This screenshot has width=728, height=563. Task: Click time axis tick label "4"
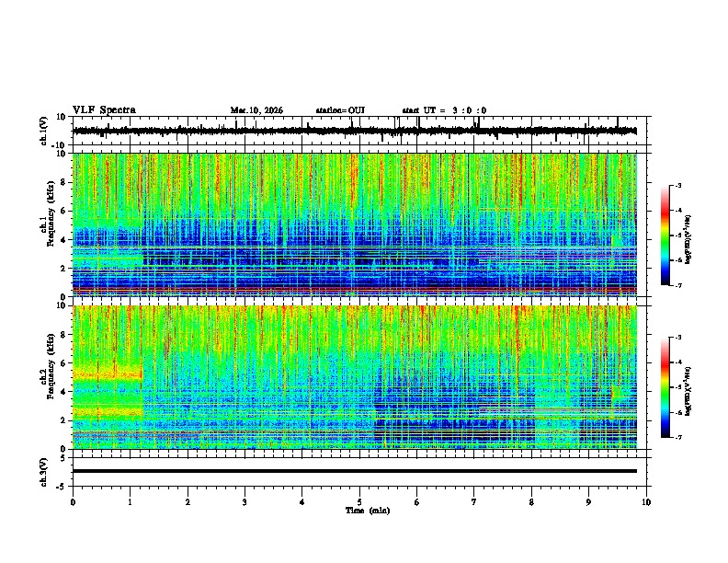coord(302,502)
